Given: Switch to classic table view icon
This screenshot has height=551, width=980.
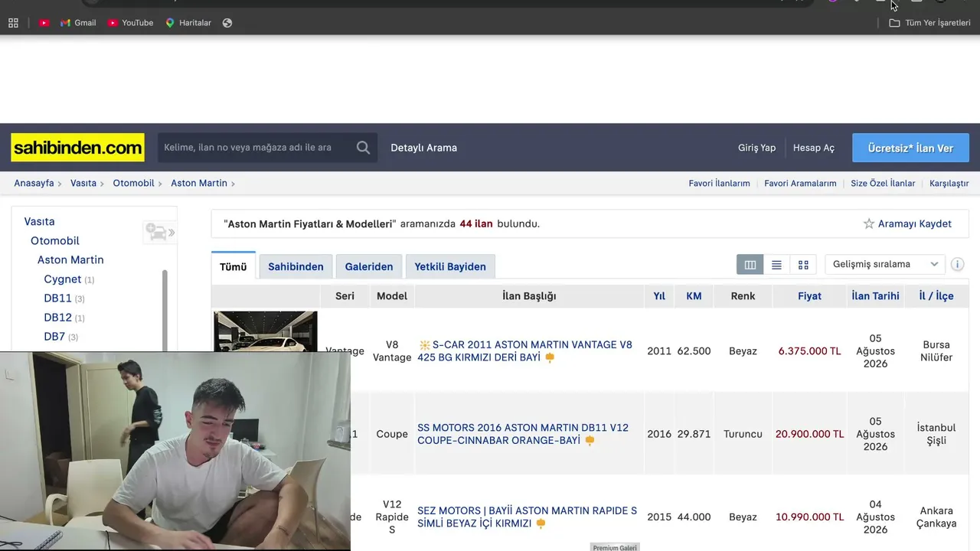Looking at the screenshot, I should click(750, 265).
